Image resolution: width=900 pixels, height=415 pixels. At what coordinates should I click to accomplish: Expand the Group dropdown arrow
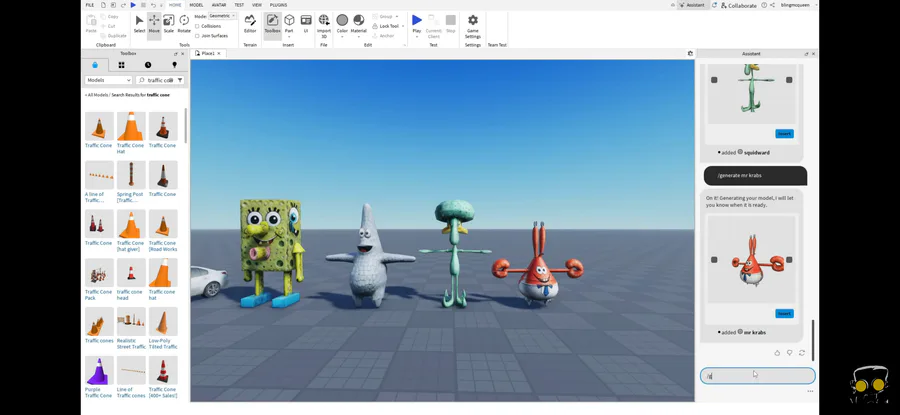point(397,17)
